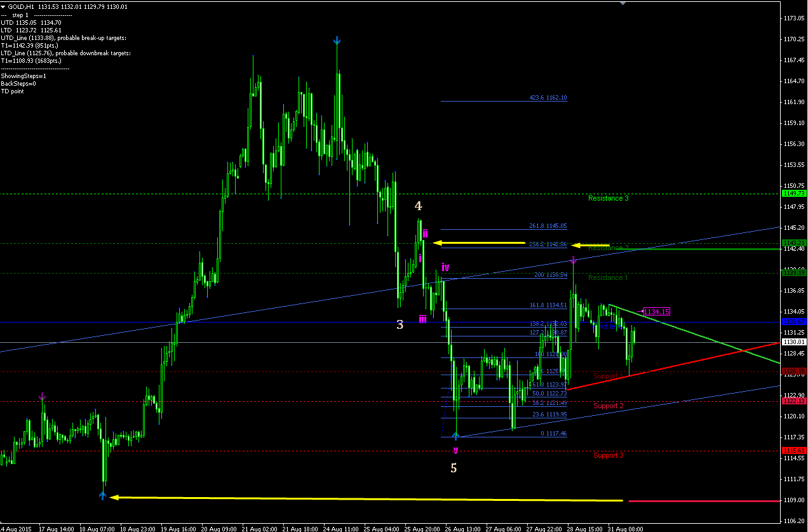Screen dimensions: 808x532
Task: Select the yellow arrow next to the 1142.86 level
Action: [x=590, y=245]
